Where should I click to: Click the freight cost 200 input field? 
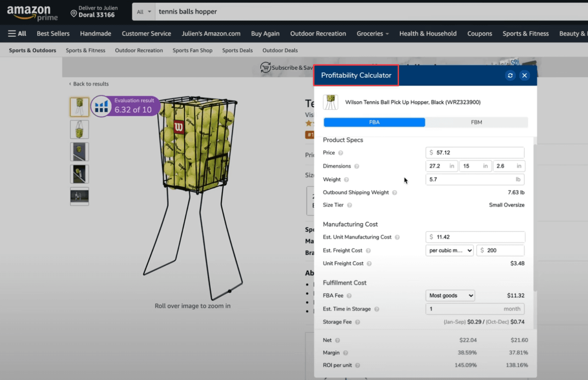click(500, 250)
